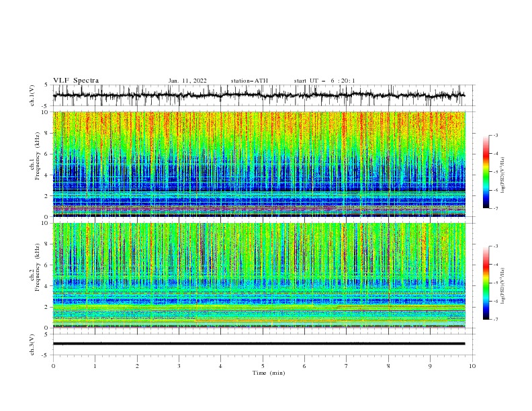Select the date "Jan. 11, 2022"

pos(187,81)
